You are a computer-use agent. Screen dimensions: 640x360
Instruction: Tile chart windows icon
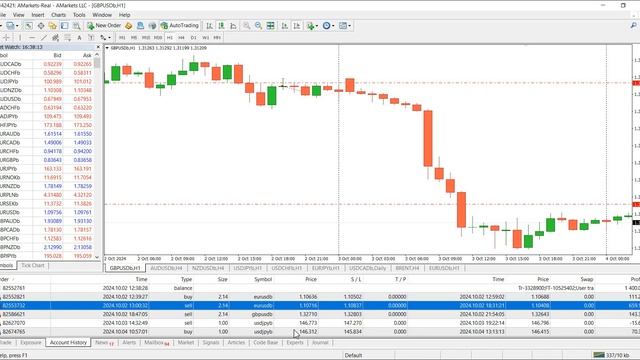point(270,26)
